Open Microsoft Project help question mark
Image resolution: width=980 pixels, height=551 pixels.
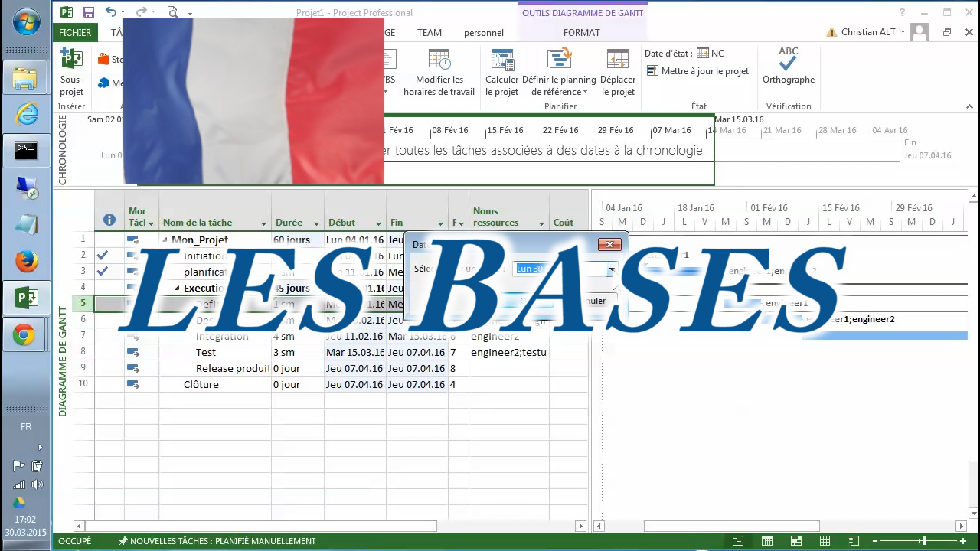coord(903,12)
